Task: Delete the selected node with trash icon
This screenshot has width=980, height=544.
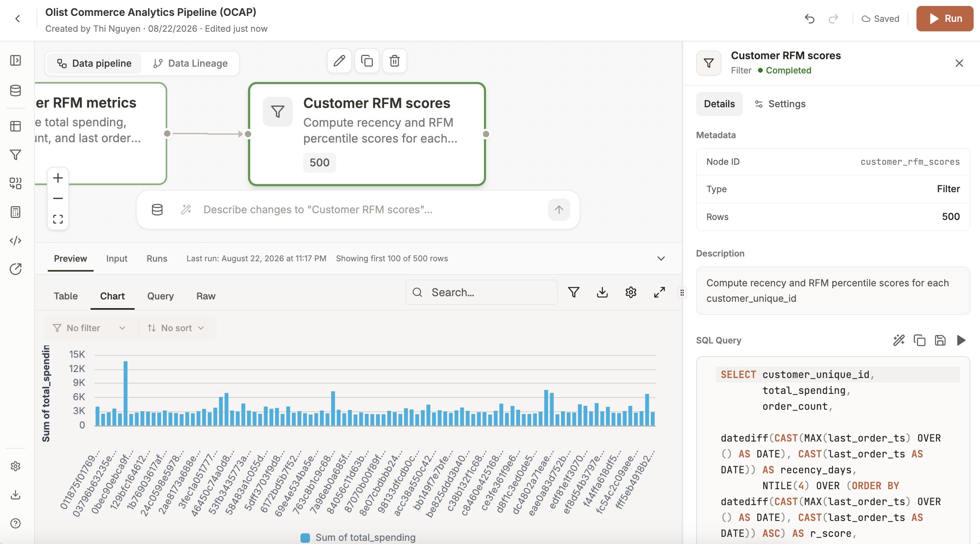Action: click(x=395, y=61)
